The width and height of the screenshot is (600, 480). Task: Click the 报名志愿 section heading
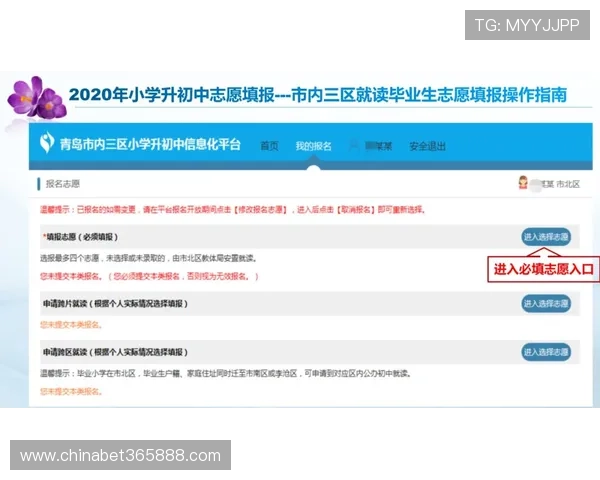(x=63, y=184)
